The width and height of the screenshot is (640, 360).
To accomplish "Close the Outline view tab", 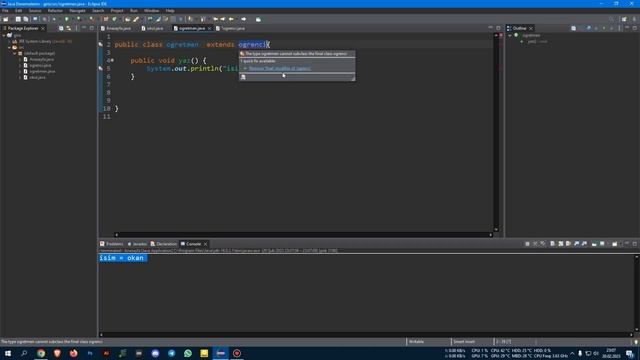I will point(531,28).
